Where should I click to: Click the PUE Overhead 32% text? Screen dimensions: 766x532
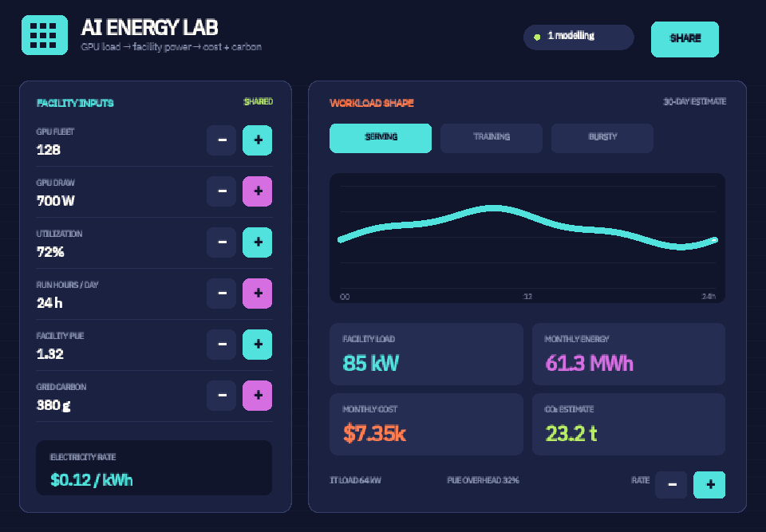[483, 480]
